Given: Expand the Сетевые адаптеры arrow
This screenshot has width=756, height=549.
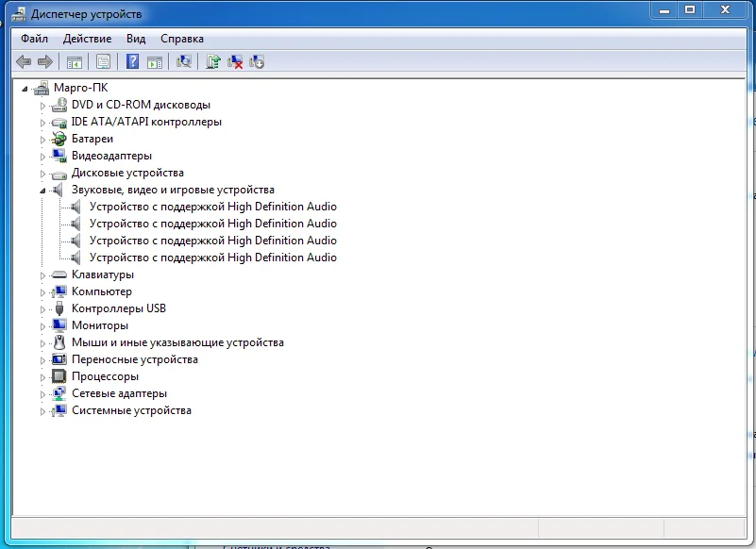Looking at the screenshot, I should tap(42, 394).
